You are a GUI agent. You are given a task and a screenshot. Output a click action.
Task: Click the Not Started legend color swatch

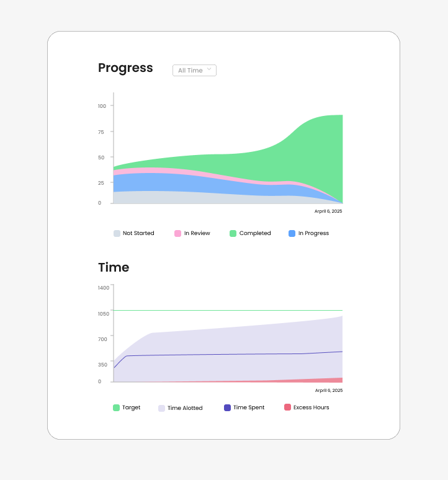click(117, 234)
